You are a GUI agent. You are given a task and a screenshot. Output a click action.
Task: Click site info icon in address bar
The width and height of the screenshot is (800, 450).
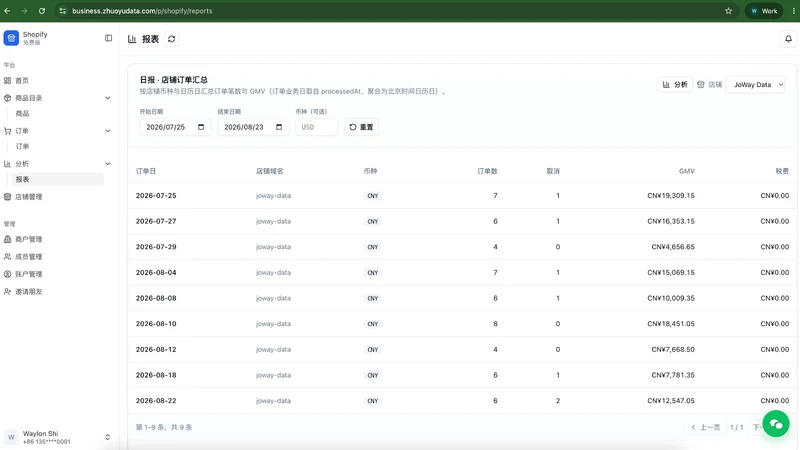coord(62,11)
